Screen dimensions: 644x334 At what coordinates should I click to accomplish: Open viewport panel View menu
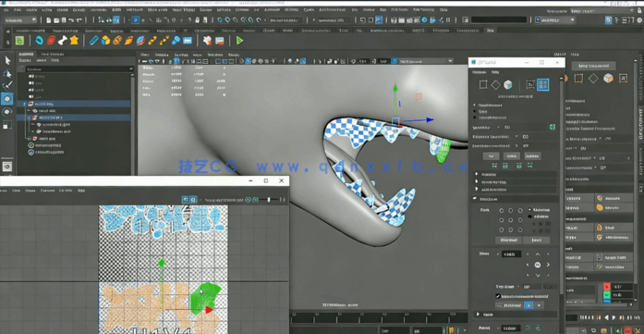(145, 55)
